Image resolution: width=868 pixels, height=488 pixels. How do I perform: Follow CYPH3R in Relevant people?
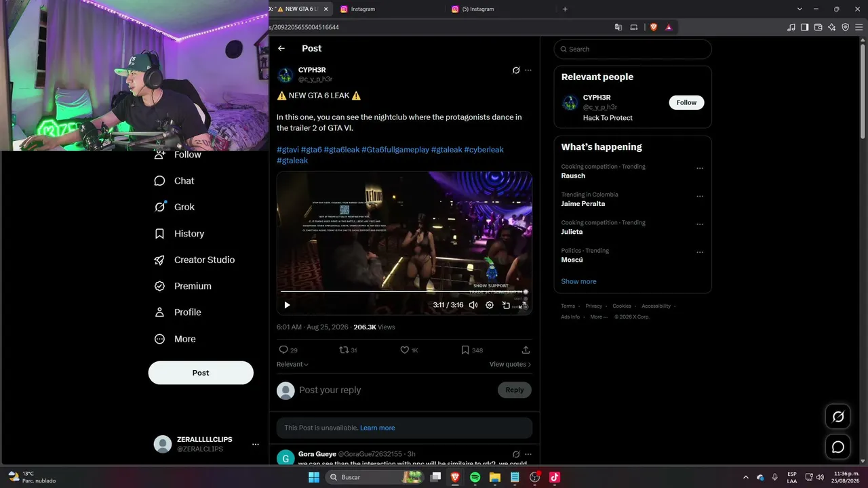click(686, 102)
